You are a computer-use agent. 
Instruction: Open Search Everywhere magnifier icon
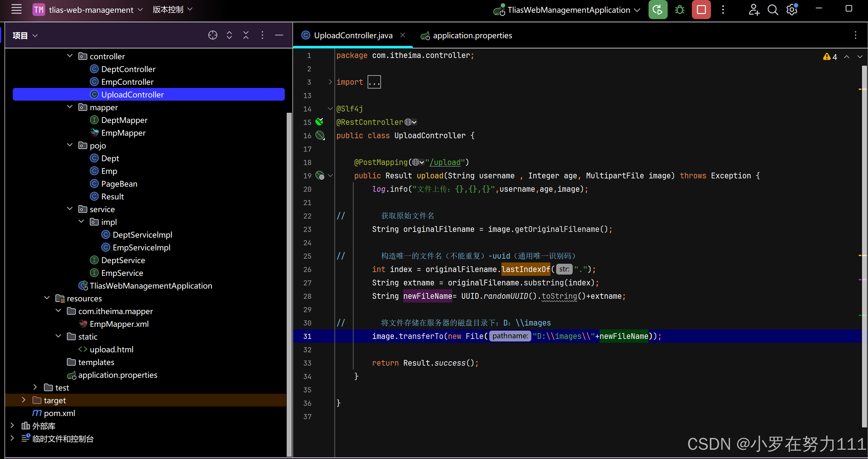[x=773, y=10]
